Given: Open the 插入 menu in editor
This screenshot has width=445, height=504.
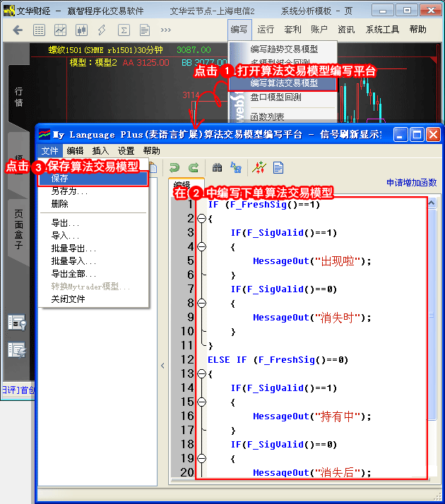Looking at the screenshot, I should coord(100,150).
